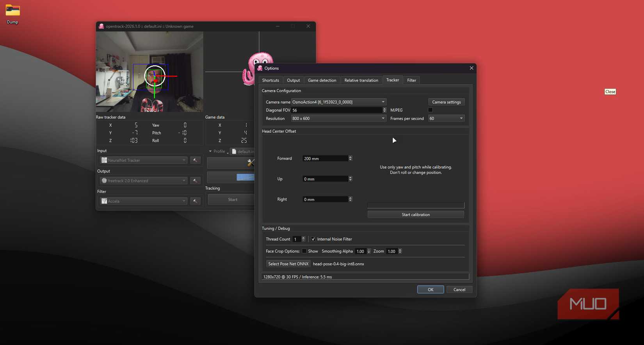
Task: Expand the Filter Accela dropdown
Action: click(144, 201)
